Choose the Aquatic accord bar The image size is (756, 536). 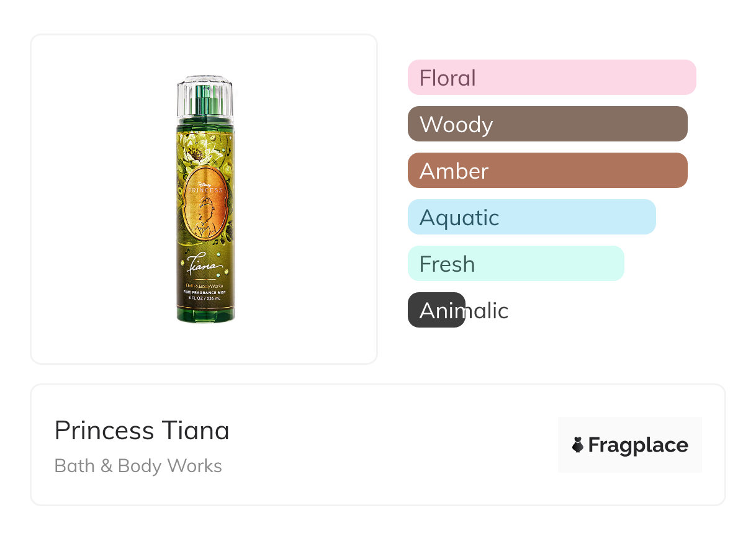(x=531, y=217)
